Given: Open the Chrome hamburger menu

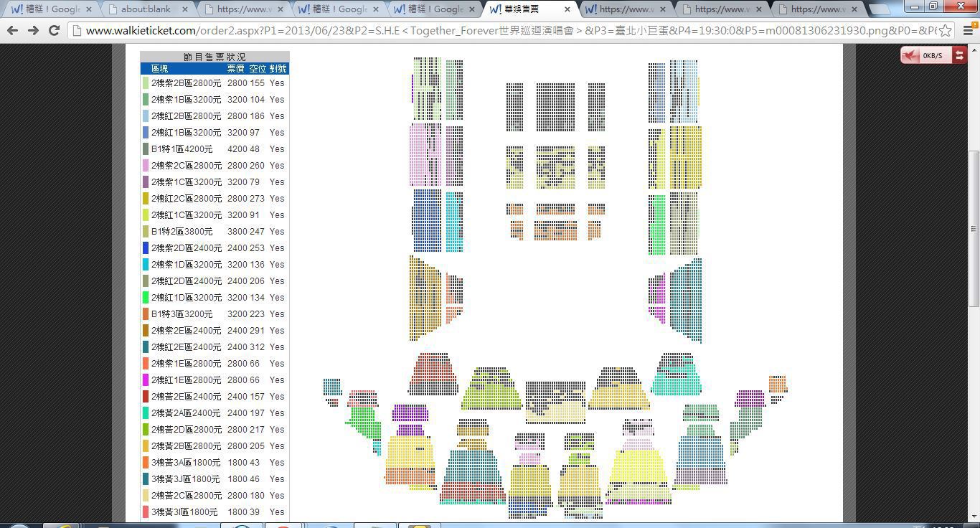Looking at the screenshot, I should coord(966,31).
